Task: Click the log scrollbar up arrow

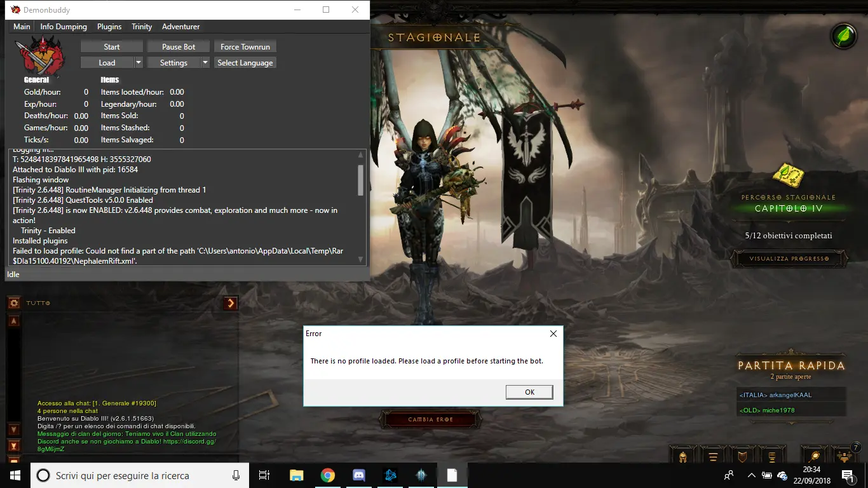Action: point(361,154)
